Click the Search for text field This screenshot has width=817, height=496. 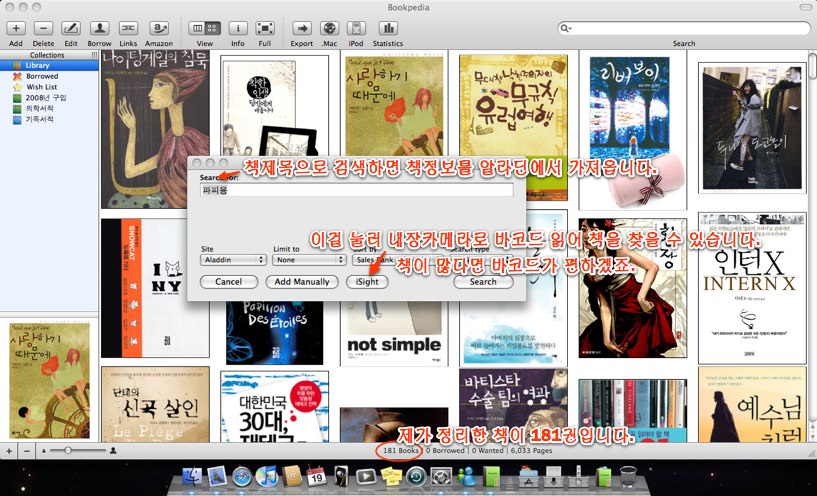pos(357,190)
